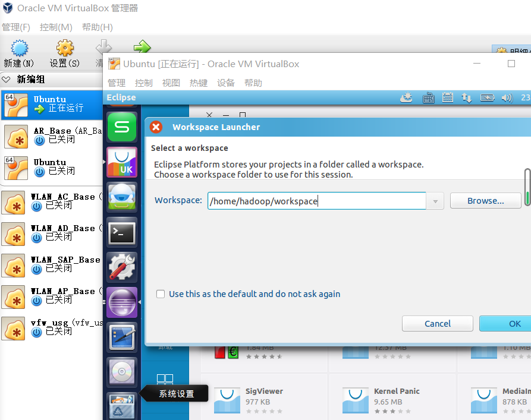Open Ubuntu Kylin Software Center UK icon
Screen dimensions: 531x420
122,162
